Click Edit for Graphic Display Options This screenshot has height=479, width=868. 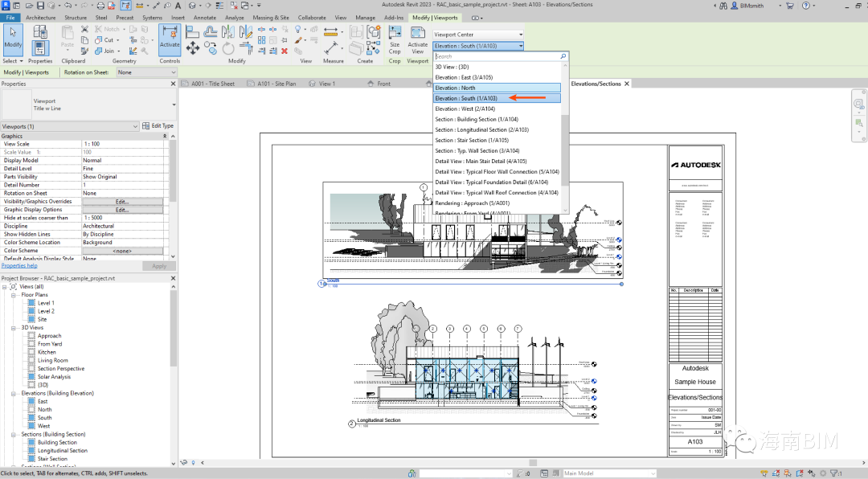122,210
